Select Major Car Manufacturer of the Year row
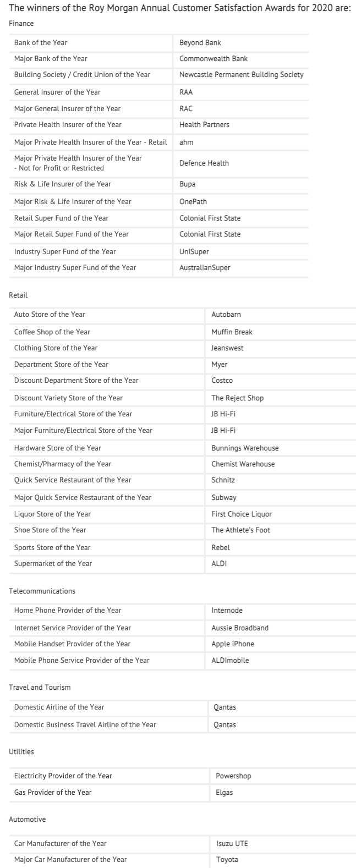The width and height of the screenshot is (356, 868). [182, 859]
